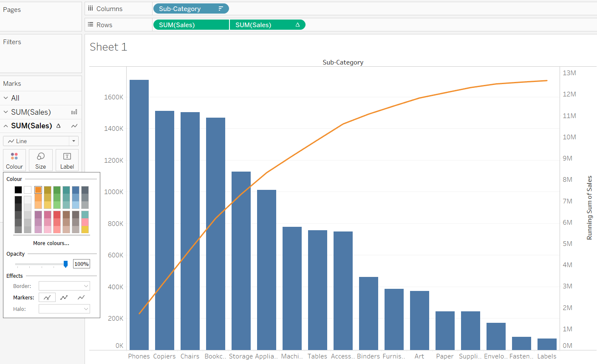Click the opacity slider handle
This screenshot has height=364, width=597.
[x=65, y=264]
